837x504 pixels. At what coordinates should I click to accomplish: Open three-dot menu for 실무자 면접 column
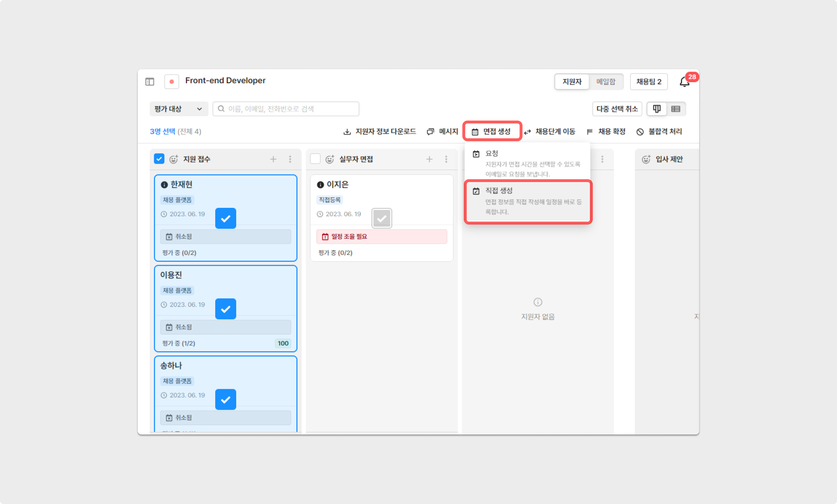click(x=446, y=159)
